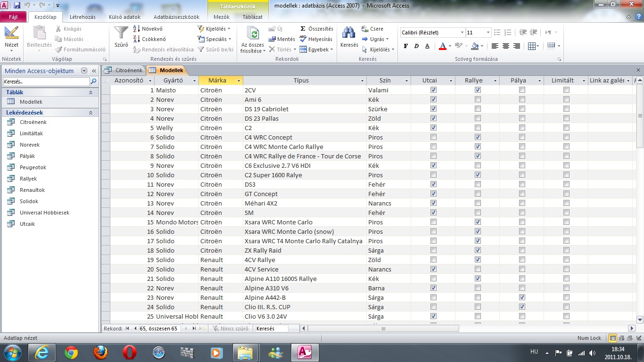
Task: Collapse the Lekérdezések group
Action: [91, 113]
